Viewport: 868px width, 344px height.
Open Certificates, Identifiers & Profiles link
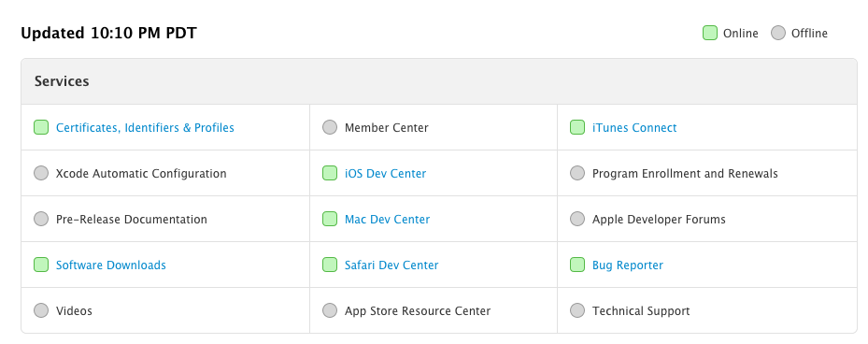[145, 128]
